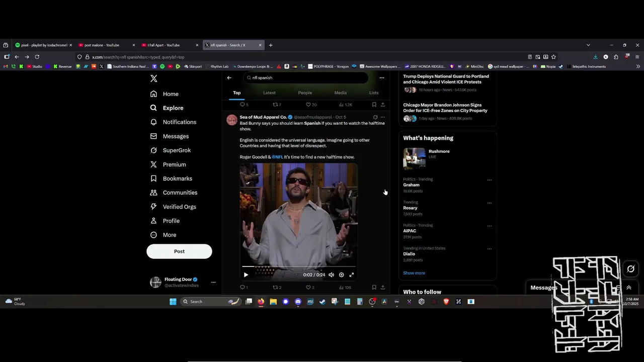Click Windows Start button
This screenshot has width=644, height=362.
[173, 302]
